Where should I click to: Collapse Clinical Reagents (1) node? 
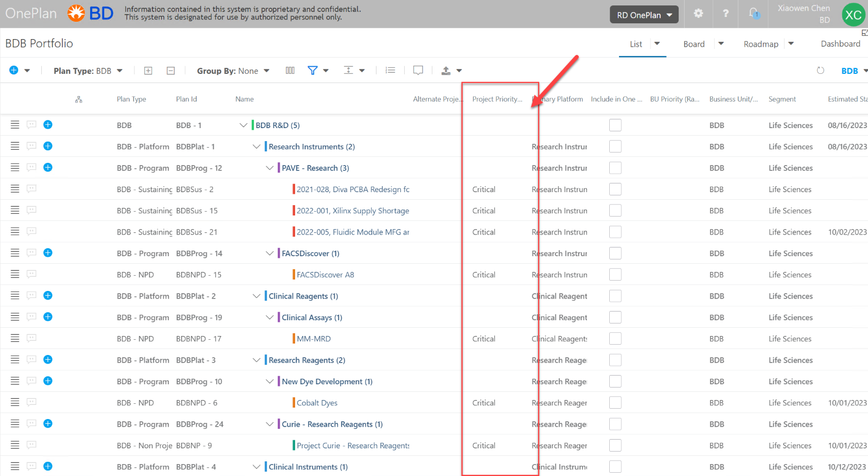(257, 296)
